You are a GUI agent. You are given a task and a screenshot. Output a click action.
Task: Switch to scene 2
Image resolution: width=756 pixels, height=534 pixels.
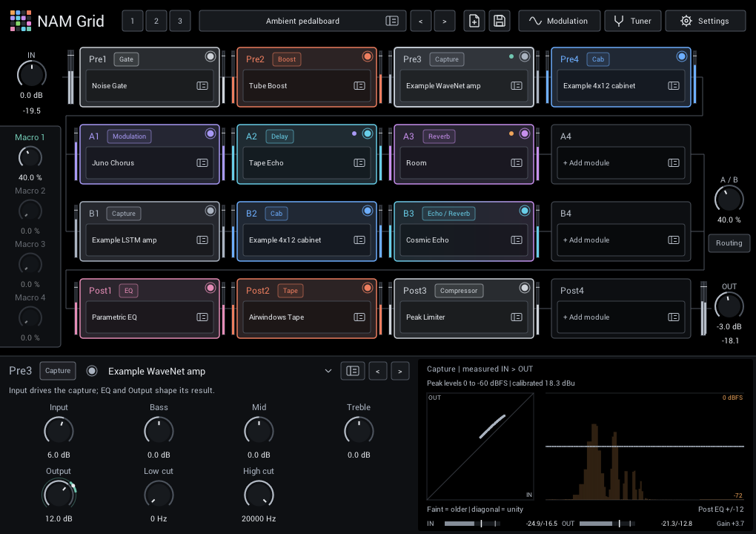pyautogui.click(x=156, y=21)
